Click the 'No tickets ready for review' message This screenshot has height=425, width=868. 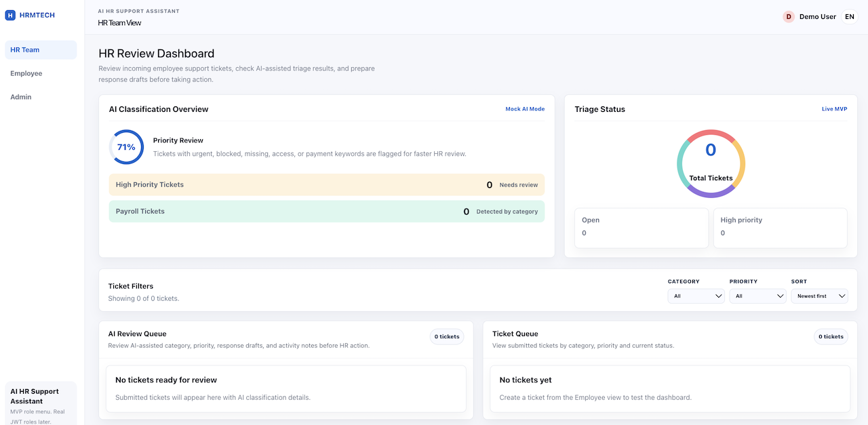coord(166,380)
